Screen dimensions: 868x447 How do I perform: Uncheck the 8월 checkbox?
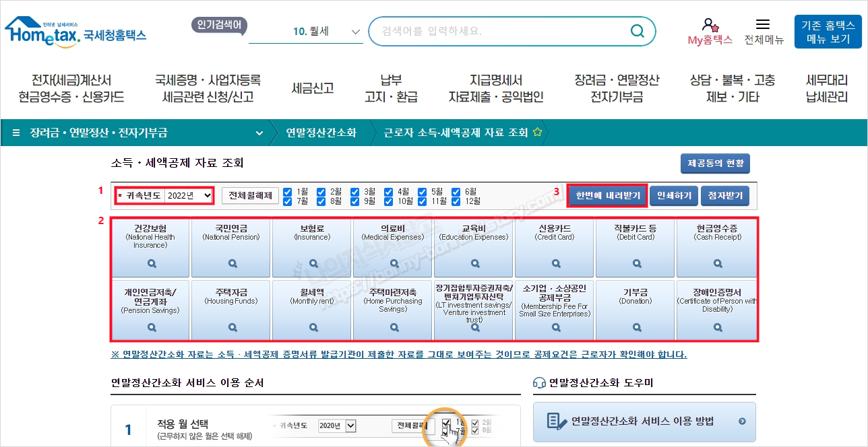point(321,201)
